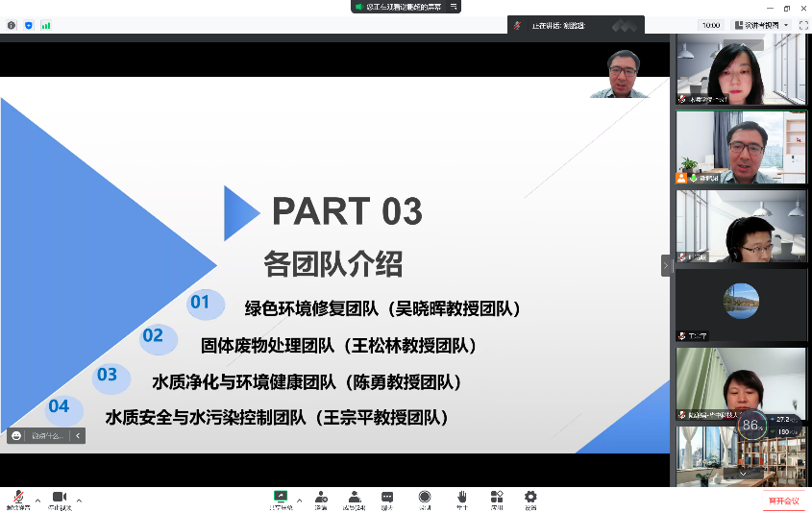This screenshot has width=812, height=513.
Task: Open the members list icon
Action: click(355, 498)
